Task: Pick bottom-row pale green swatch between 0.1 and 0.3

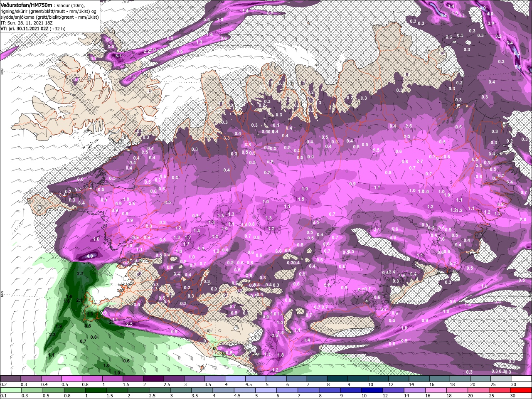Action: [10, 390]
